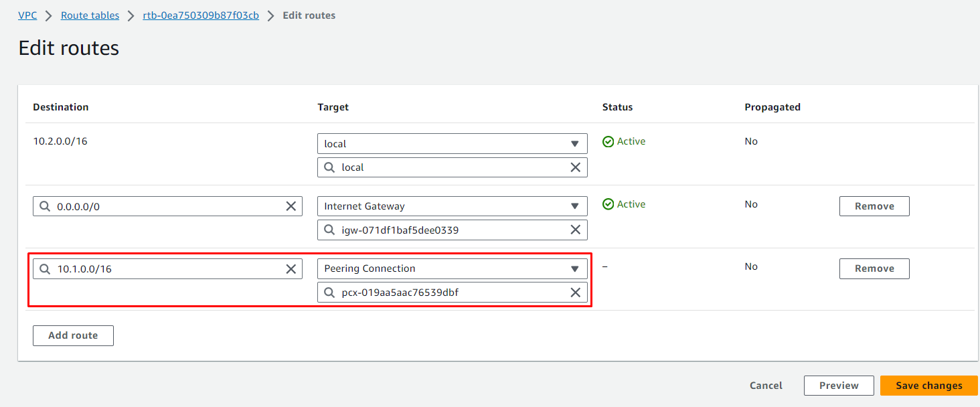The height and width of the screenshot is (407, 980).
Task: Remove the 10.1.0.0/16 peering route
Action: (x=874, y=268)
